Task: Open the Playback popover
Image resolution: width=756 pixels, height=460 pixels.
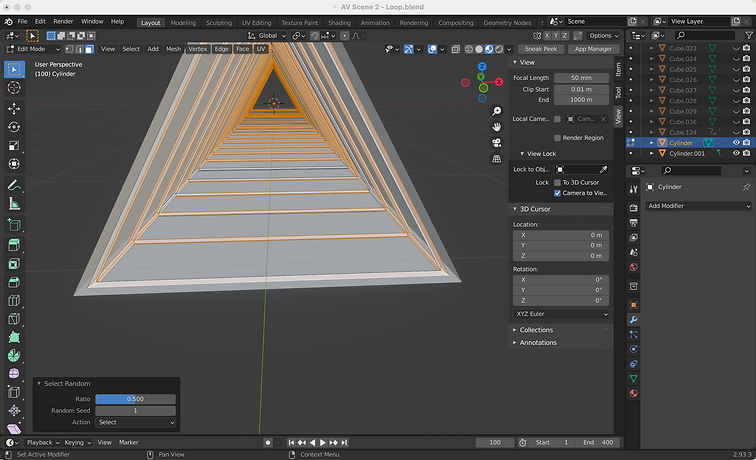Action: (42, 443)
